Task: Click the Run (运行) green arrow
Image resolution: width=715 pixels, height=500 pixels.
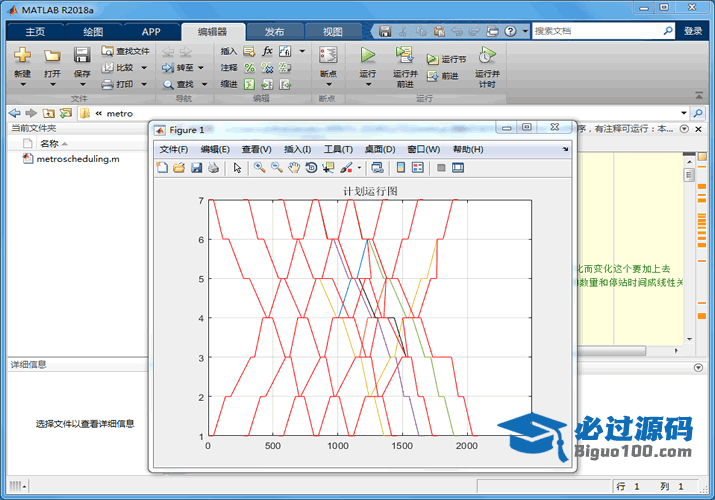Action: click(x=368, y=55)
